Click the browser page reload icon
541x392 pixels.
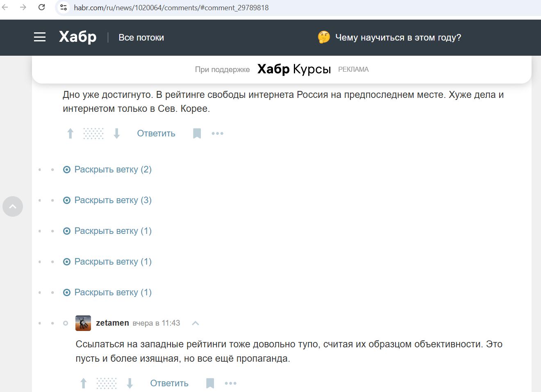pyautogui.click(x=41, y=7)
